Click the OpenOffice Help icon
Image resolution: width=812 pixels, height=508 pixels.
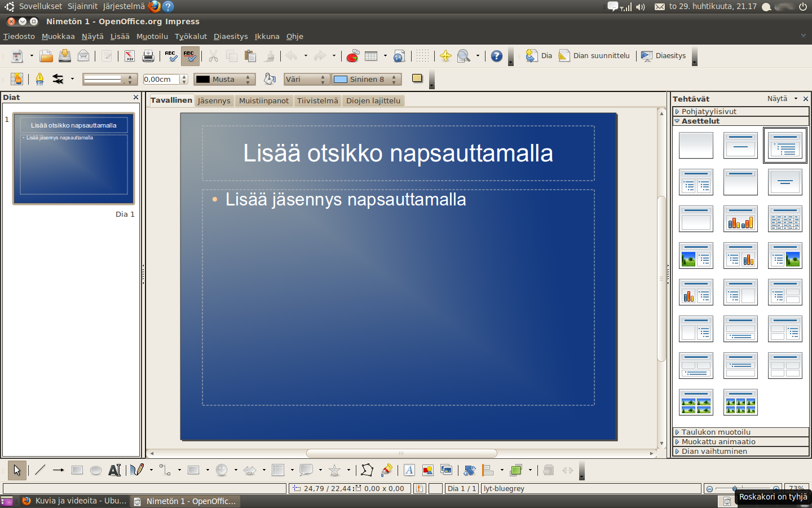coord(496,56)
